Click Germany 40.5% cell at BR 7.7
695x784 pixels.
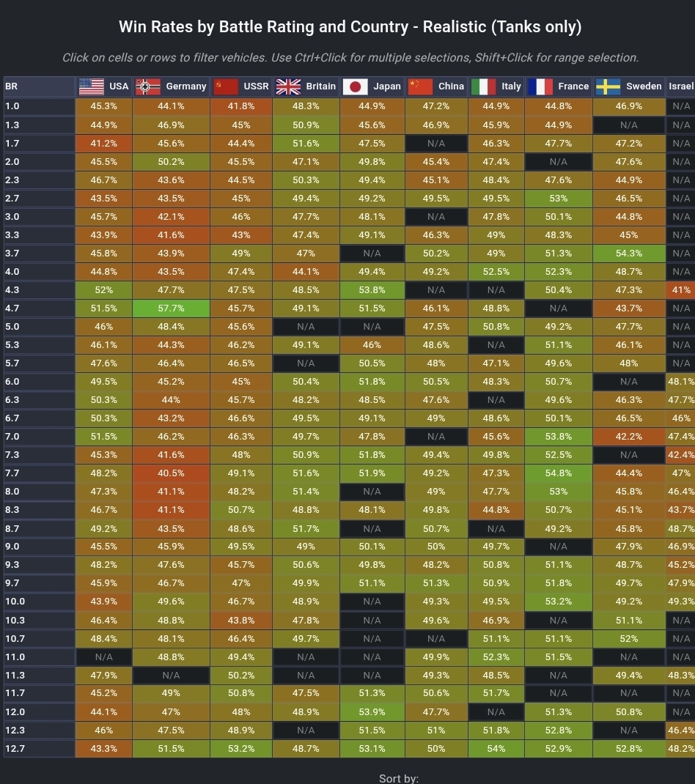tap(171, 473)
